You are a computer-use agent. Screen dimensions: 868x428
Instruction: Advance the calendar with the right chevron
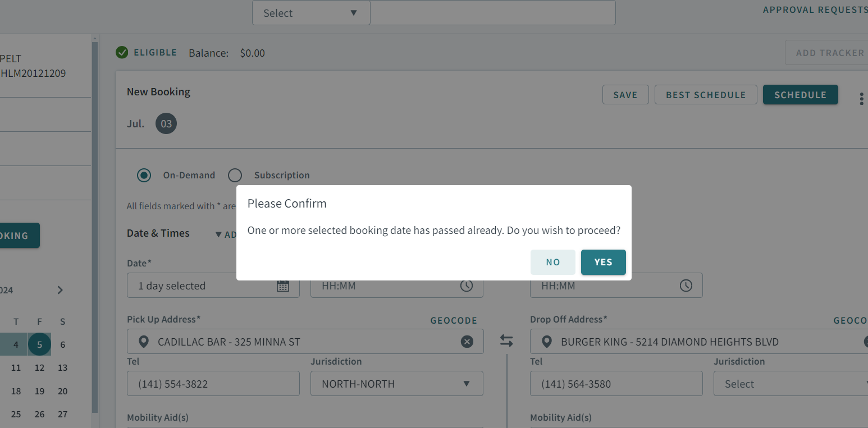(x=60, y=290)
